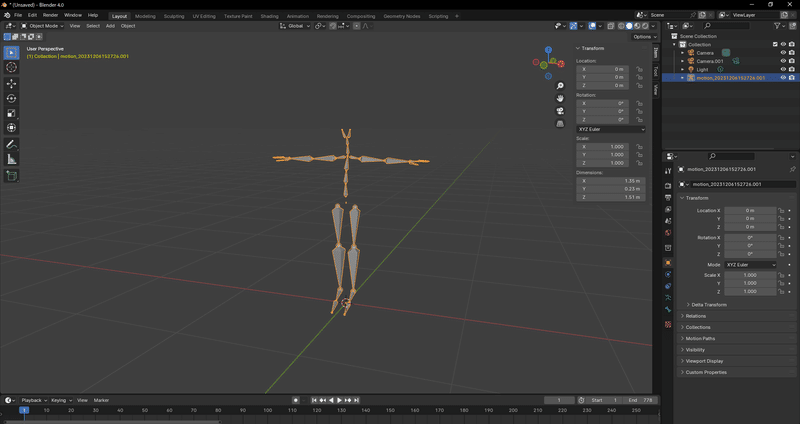Viewport: 800px width, 424px height.
Task: Open the Playback popover in the timeline
Action: tap(32, 400)
